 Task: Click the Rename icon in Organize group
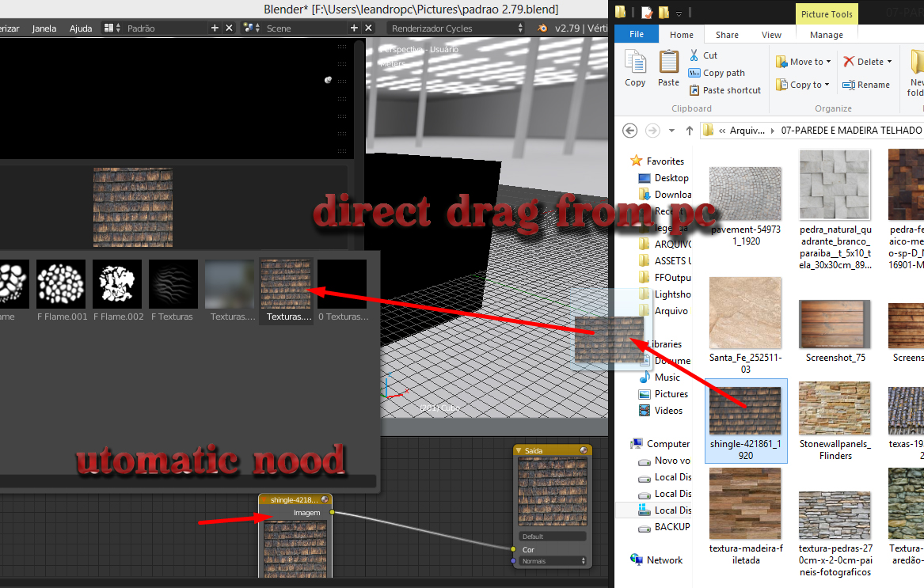[x=849, y=85]
